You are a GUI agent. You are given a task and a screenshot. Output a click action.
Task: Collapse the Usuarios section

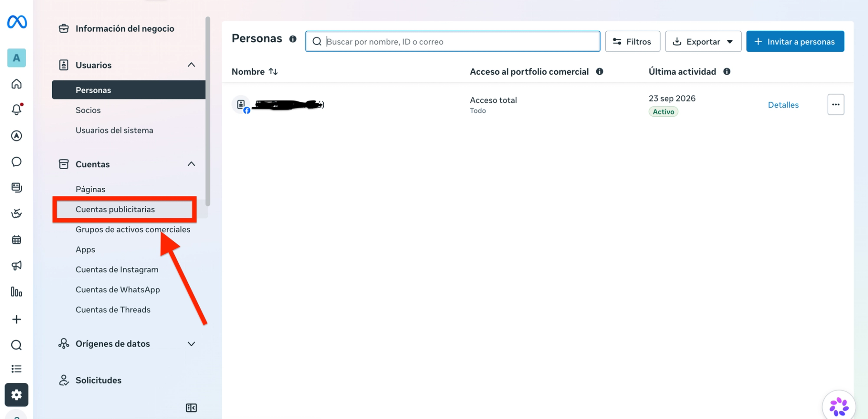(x=191, y=65)
